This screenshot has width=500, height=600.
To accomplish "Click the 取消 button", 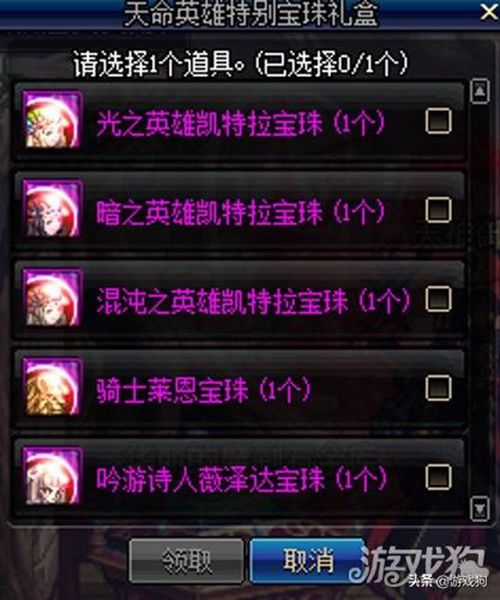I will [308, 561].
